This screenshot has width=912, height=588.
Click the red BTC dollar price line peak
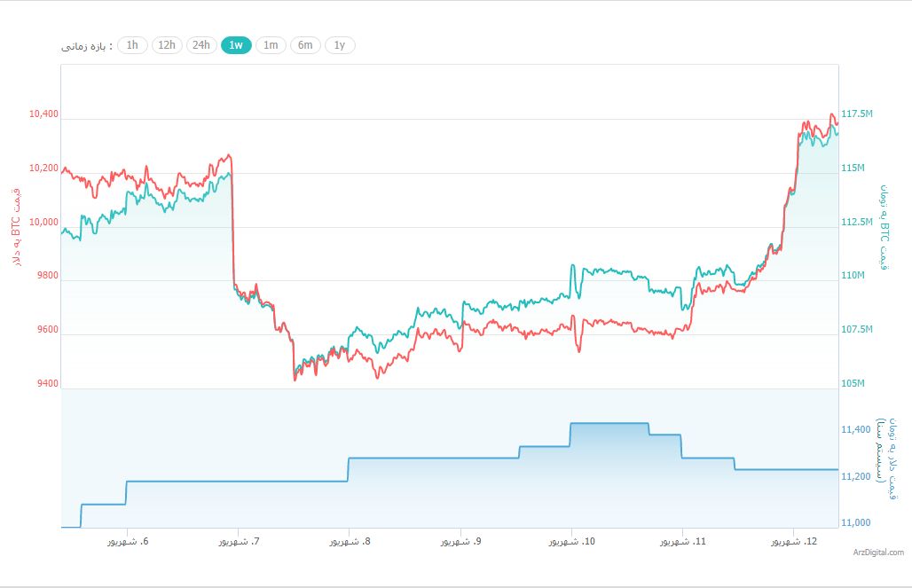tap(831, 115)
